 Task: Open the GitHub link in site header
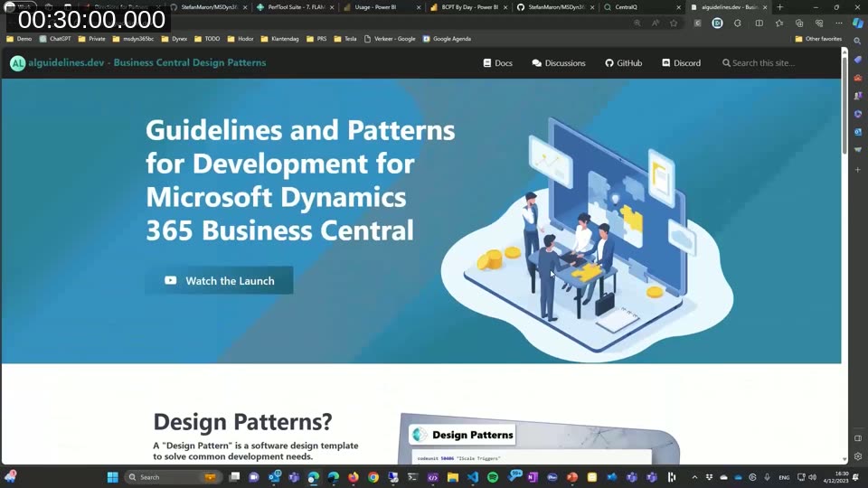(623, 63)
